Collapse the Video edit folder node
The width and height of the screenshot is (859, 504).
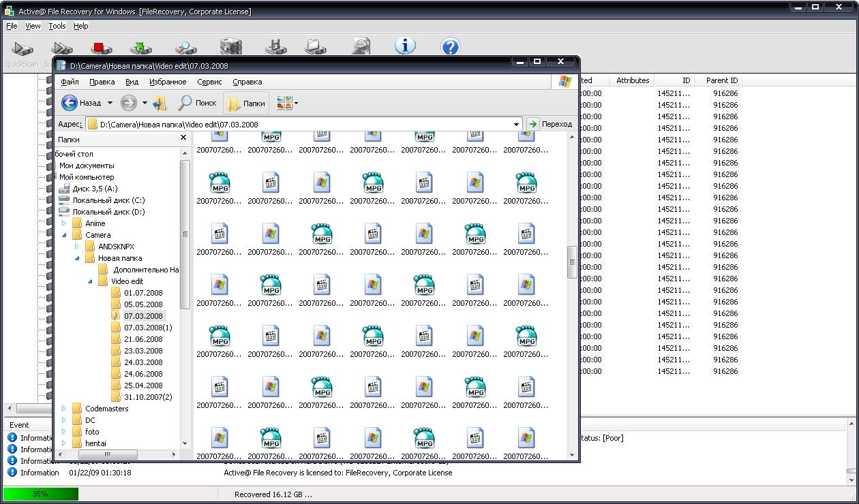(x=89, y=281)
